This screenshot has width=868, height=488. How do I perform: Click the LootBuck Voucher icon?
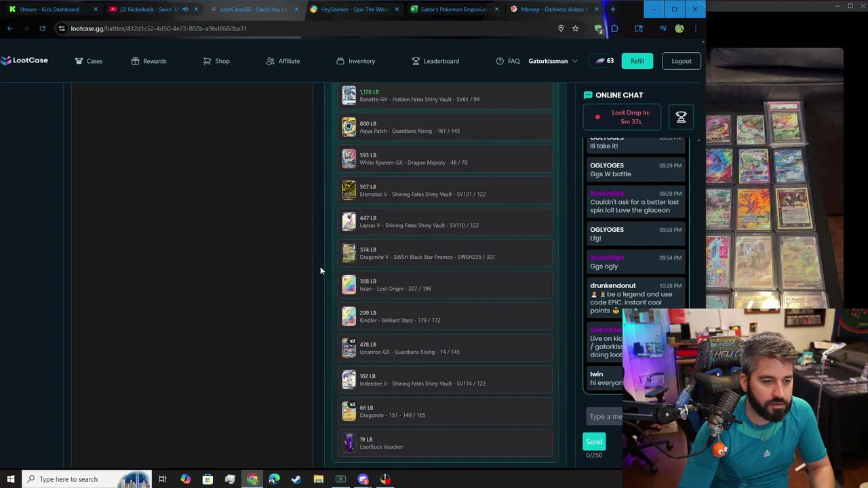(349, 443)
